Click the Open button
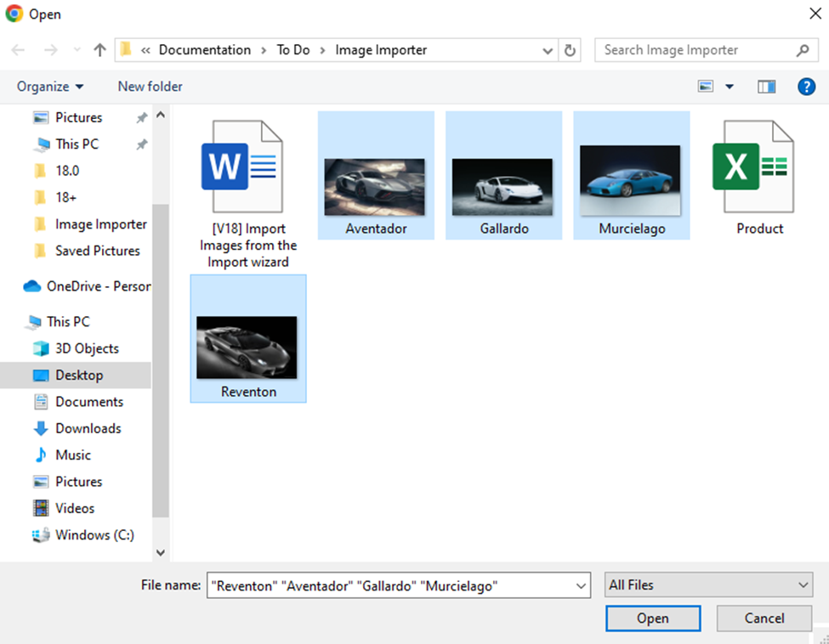 (x=653, y=619)
